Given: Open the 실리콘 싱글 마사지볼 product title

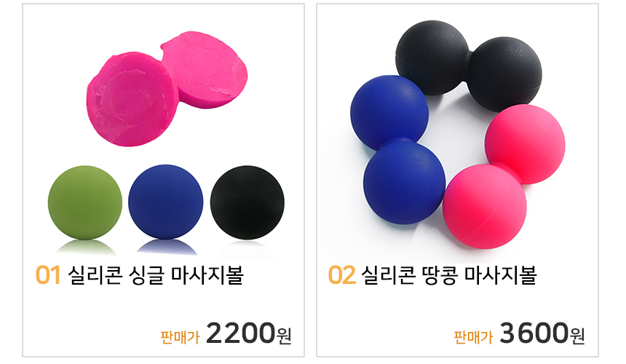Looking at the screenshot, I should click(155, 275).
